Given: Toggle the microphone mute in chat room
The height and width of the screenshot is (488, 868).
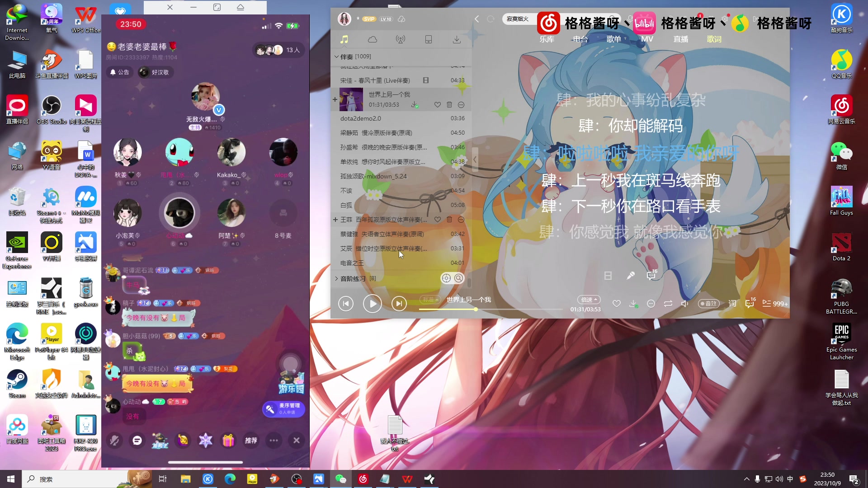Looking at the screenshot, I should [114, 441].
